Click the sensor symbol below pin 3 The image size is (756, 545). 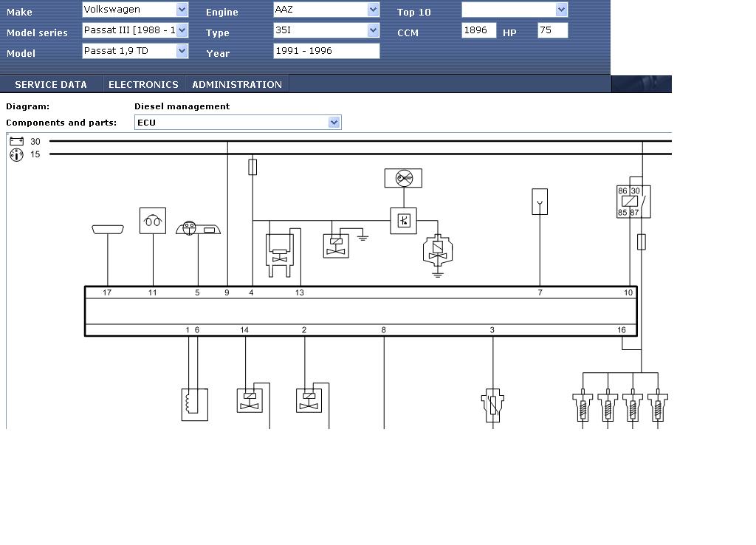pos(492,405)
